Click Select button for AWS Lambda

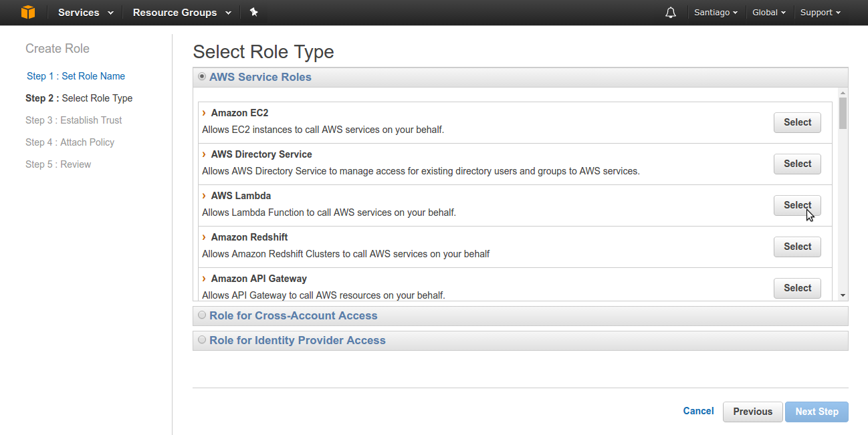(x=797, y=205)
